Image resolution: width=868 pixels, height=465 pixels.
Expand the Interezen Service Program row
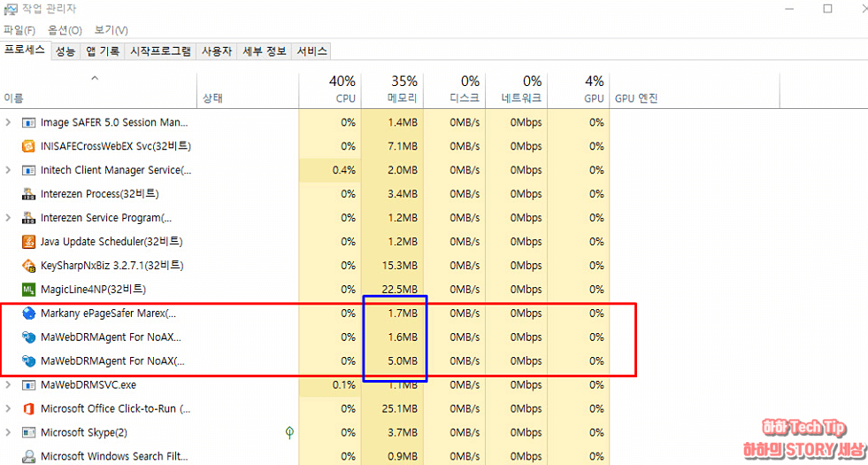8,218
